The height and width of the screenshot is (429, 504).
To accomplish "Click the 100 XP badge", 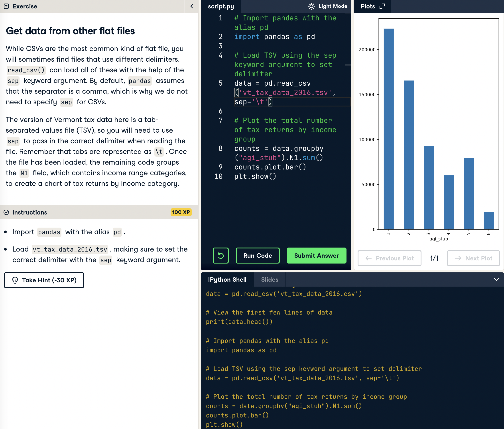I will 181,212.
